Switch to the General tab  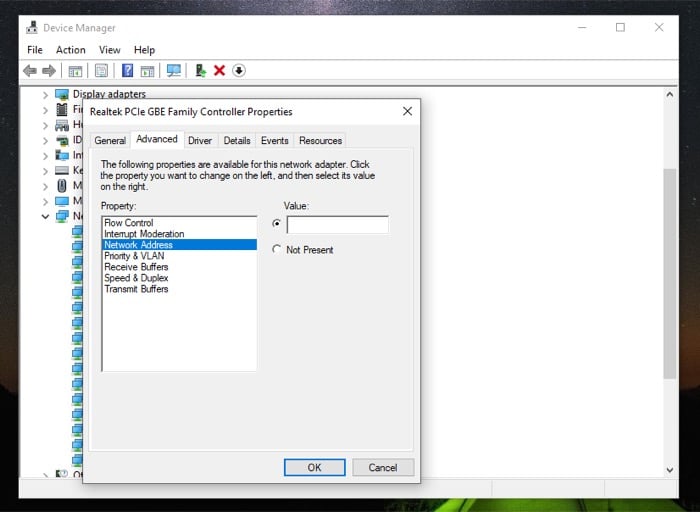point(110,141)
